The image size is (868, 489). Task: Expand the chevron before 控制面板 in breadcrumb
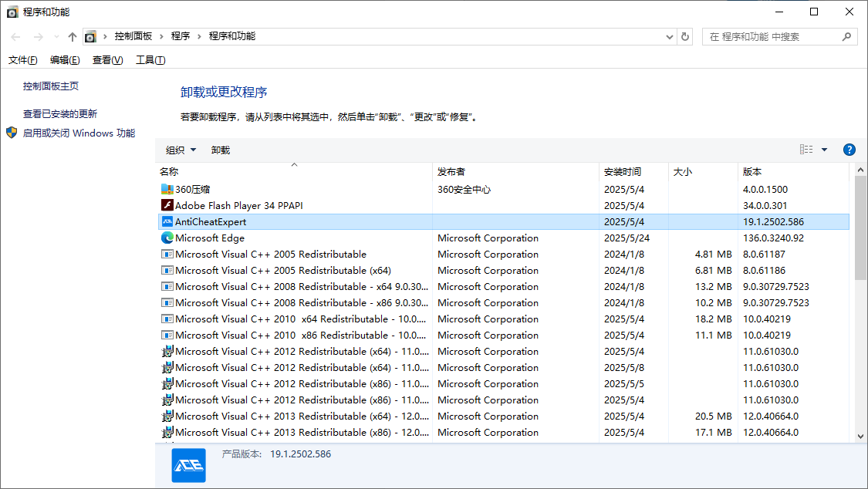pos(105,36)
